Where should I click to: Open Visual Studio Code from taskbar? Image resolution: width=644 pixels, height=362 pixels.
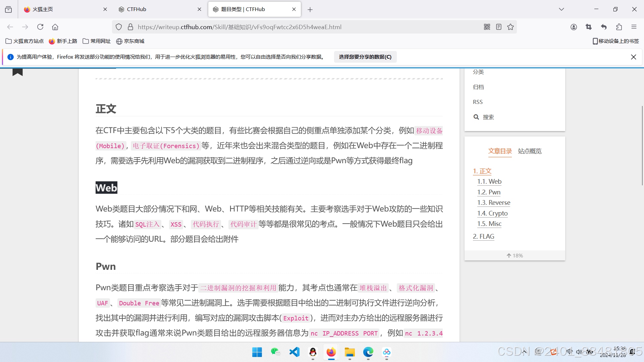(x=294, y=352)
